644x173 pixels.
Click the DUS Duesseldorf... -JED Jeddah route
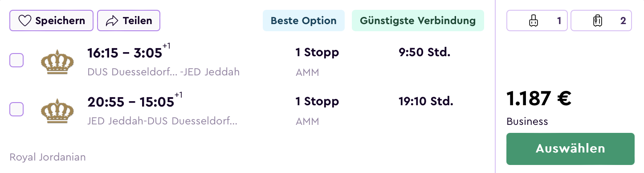pos(163,72)
